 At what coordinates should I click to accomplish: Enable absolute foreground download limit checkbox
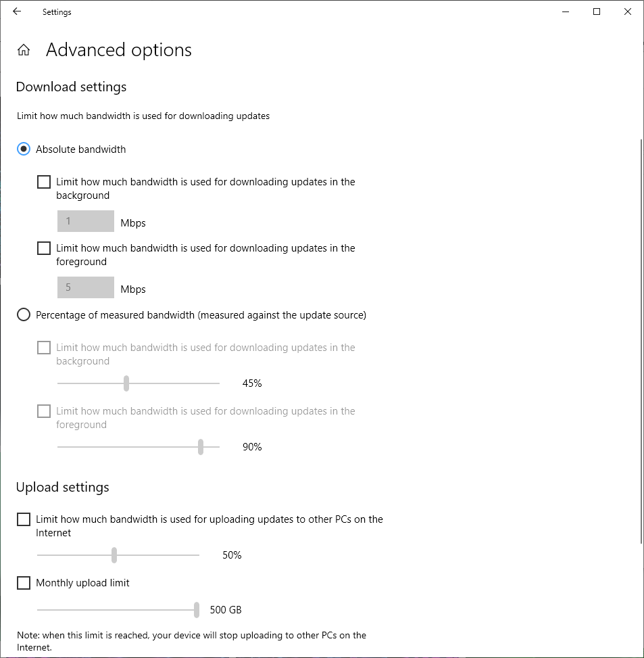click(x=44, y=248)
